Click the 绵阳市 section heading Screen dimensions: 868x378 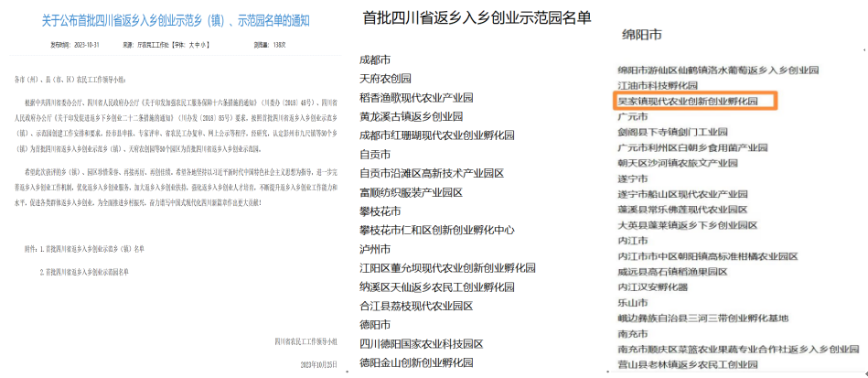(x=640, y=35)
